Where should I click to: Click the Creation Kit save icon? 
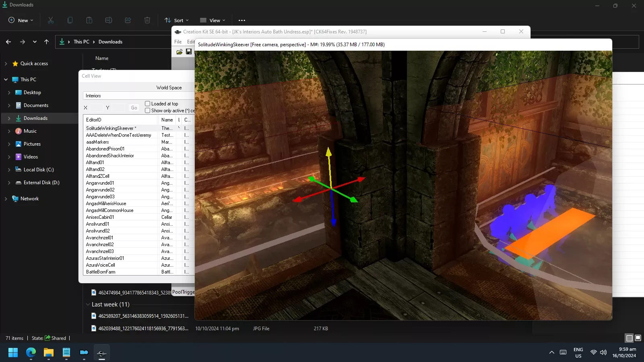point(189,52)
